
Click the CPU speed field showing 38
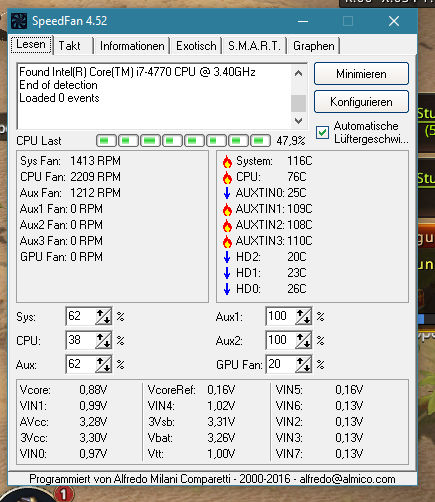(x=81, y=340)
